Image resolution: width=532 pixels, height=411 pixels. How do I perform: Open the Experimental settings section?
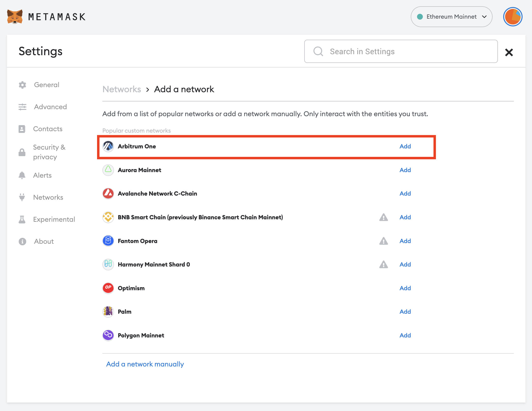pos(54,219)
